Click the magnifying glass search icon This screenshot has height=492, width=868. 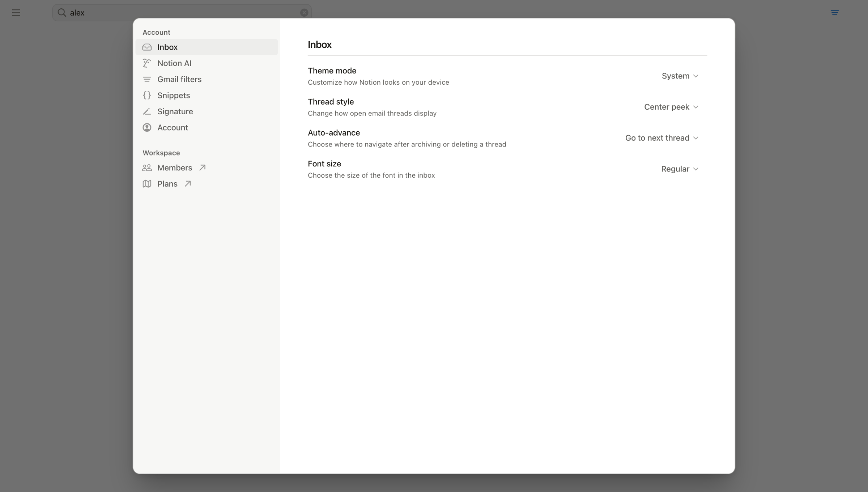(x=62, y=13)
